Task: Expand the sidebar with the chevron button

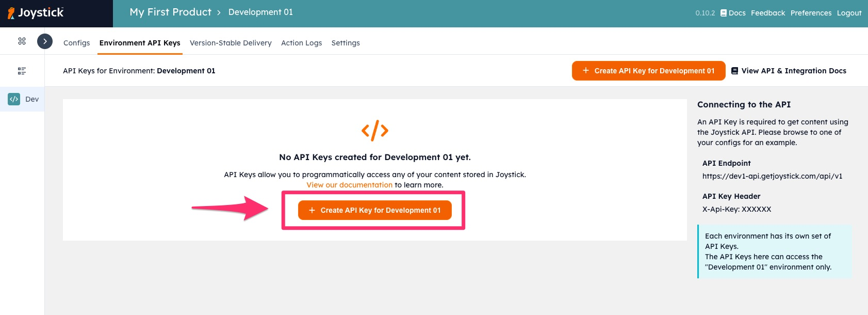Action: [45, 41]
